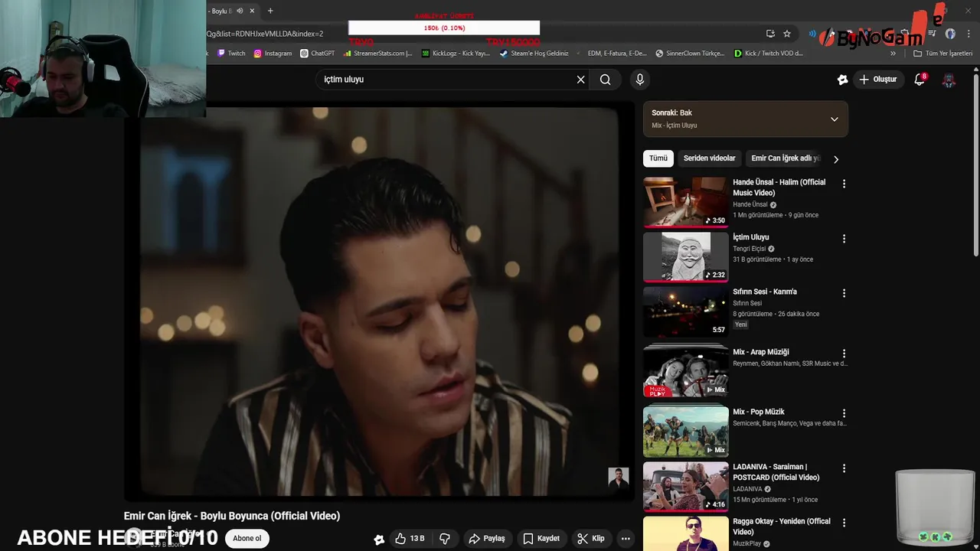The height and width of the screenshot is (551, 980).
Task: Open the notifications bell
Action: 920,80
